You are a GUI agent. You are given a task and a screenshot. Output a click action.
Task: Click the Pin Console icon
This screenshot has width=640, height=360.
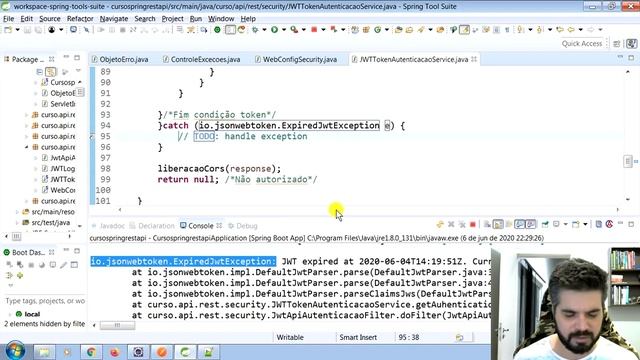[x=545, y=224]
